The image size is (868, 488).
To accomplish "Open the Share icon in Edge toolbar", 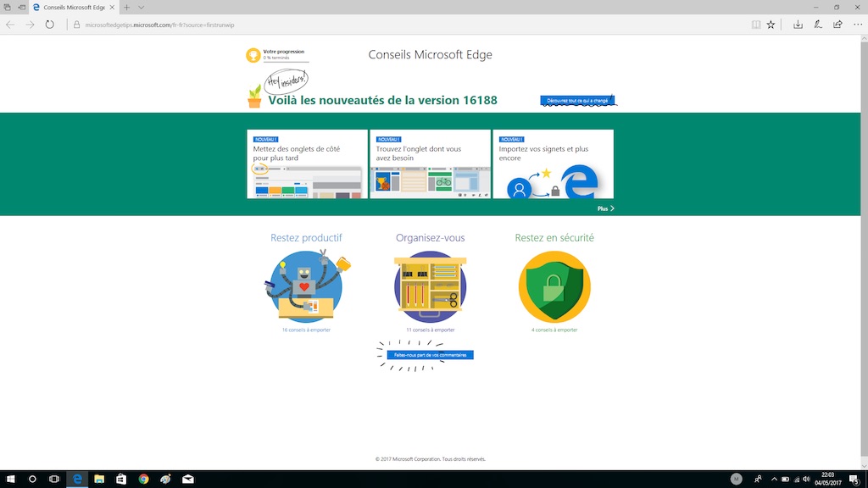I will (x=837, y=25).
